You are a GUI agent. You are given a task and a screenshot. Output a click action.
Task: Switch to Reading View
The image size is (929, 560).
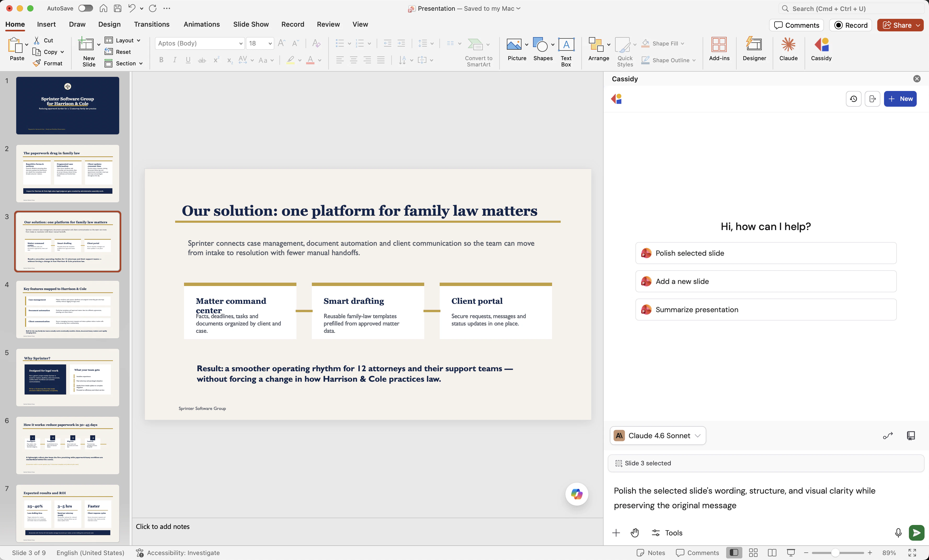point(772,552)
